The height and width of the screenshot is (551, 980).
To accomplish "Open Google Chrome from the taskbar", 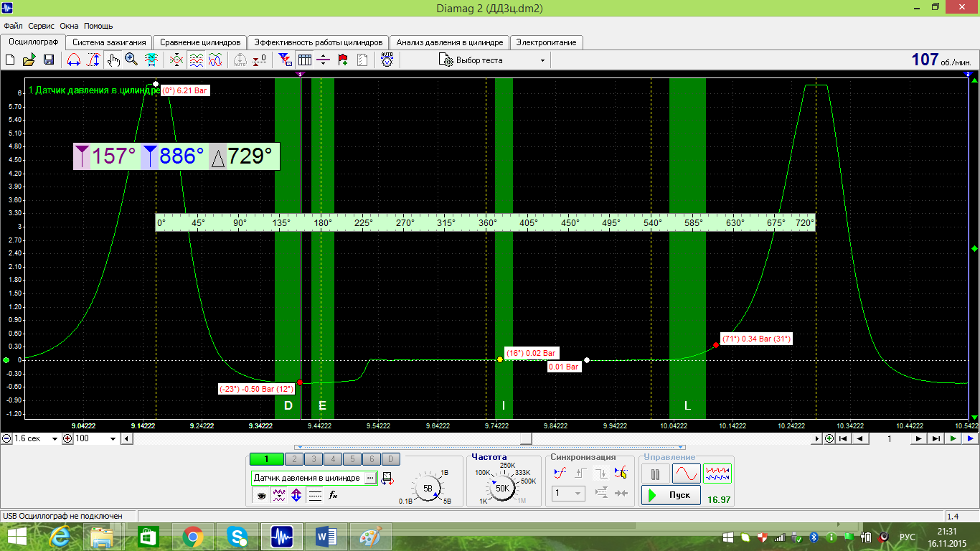I will [x=192, y=536].
